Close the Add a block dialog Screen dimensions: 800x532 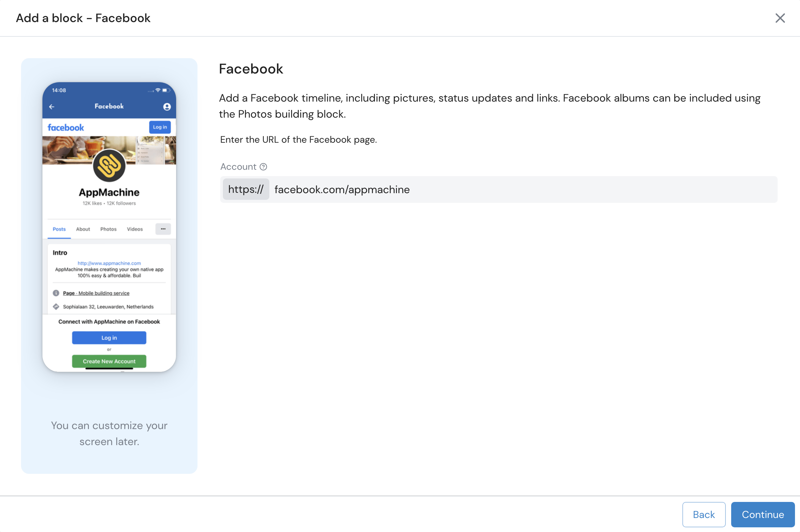point(780,18)
